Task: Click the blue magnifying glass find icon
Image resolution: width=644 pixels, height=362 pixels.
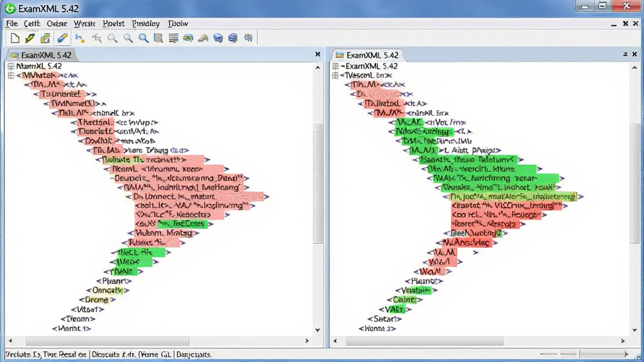Action: click(x=143, y=38)
